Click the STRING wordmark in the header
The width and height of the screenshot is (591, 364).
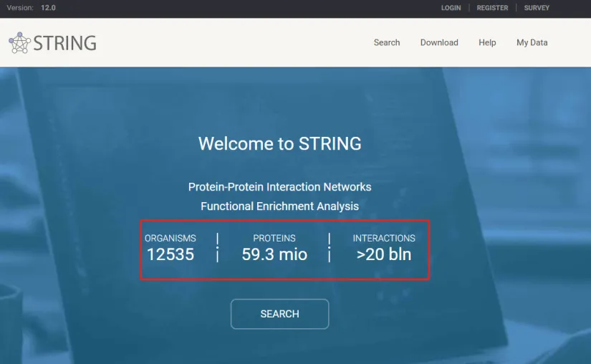pyautogui.click(x=64, y=42)
